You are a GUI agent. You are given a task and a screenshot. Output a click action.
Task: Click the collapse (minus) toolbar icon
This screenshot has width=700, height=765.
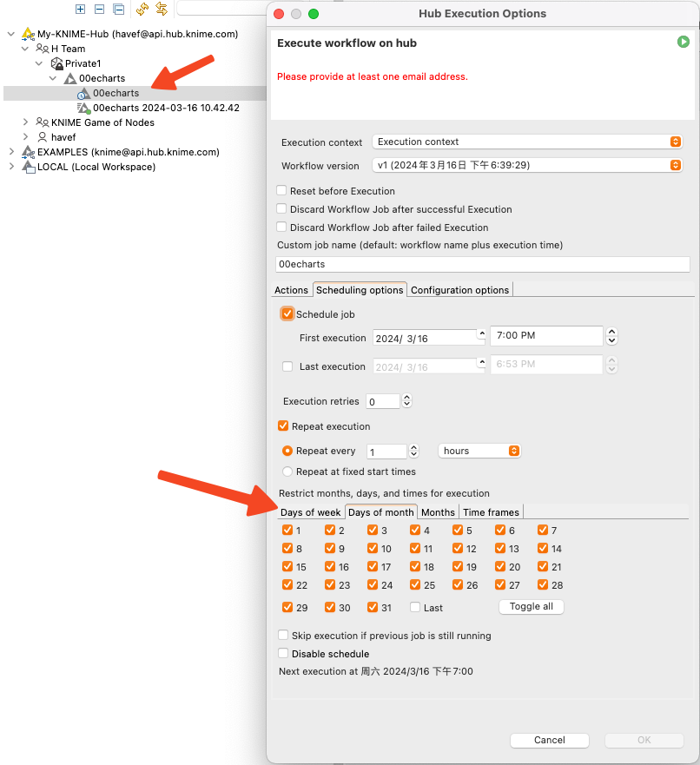pyautogui.click(x=99, y=9)
